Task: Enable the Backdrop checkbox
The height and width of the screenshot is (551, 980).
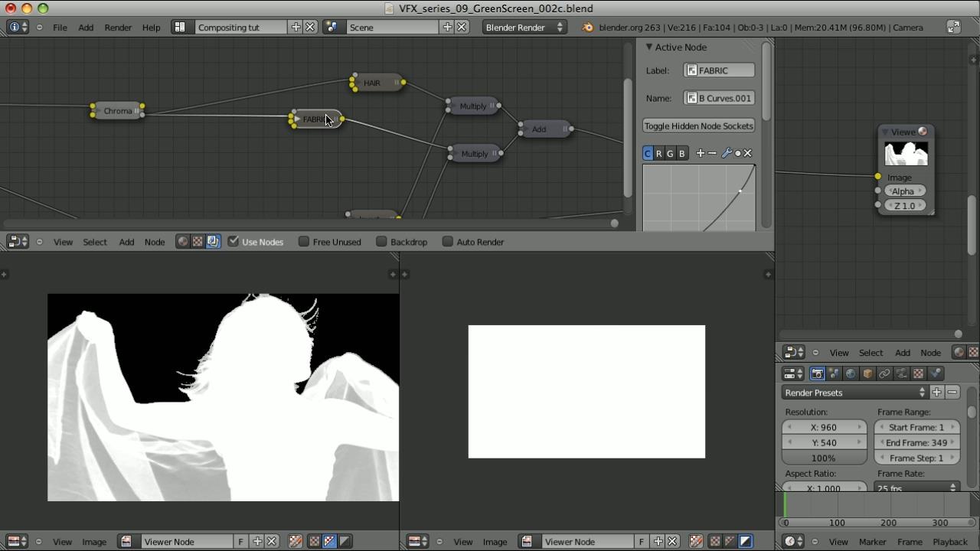Action: (381, 242)
